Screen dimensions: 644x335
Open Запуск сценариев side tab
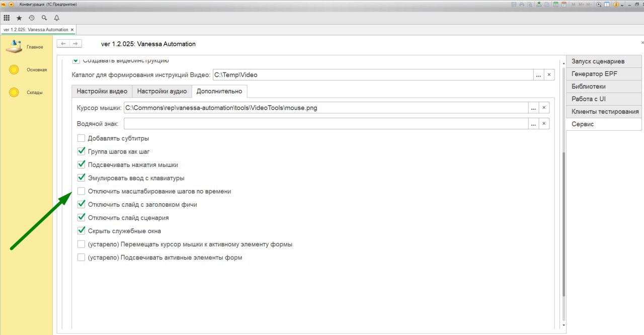click(604, 61)
